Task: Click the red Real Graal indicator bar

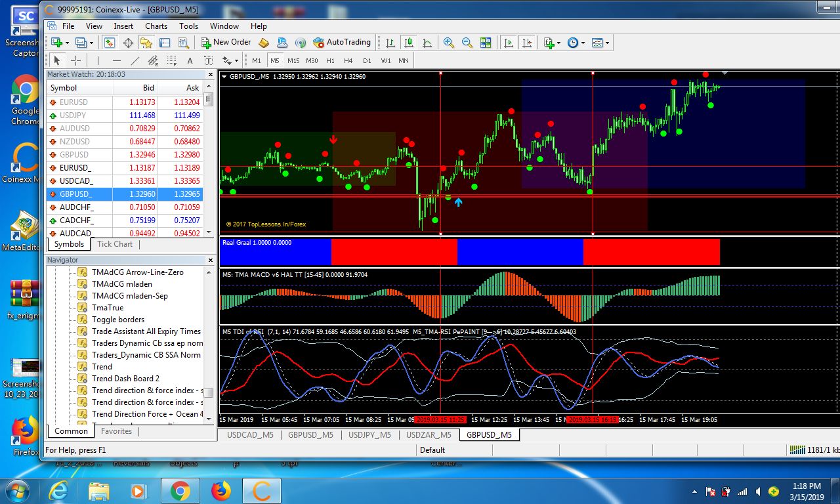Action: tap(394, 251)
